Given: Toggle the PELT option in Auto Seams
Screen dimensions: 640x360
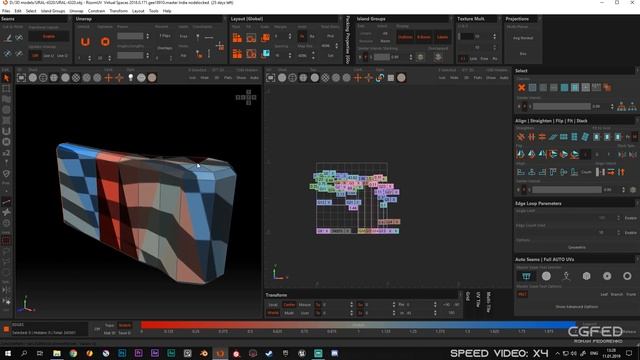Looking at the screenshot, I should tap(522, 294).
